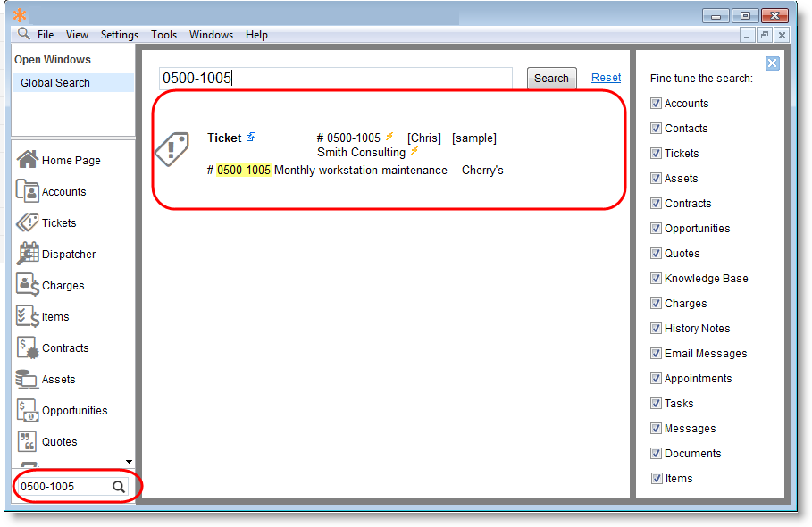This screenshot has height=527, width=812.
Task: Go to Tickets in the sidebar
Action: pyautogui.click(x=28, y=222)
